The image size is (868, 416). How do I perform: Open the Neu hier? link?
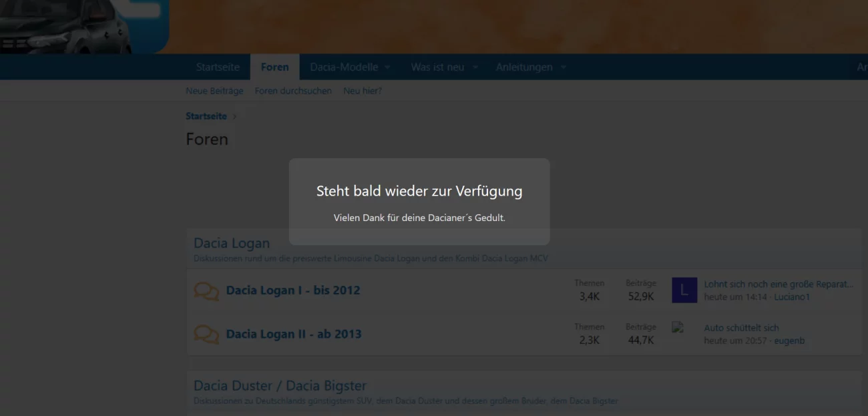pyautogui.click(x=363, y=91)
